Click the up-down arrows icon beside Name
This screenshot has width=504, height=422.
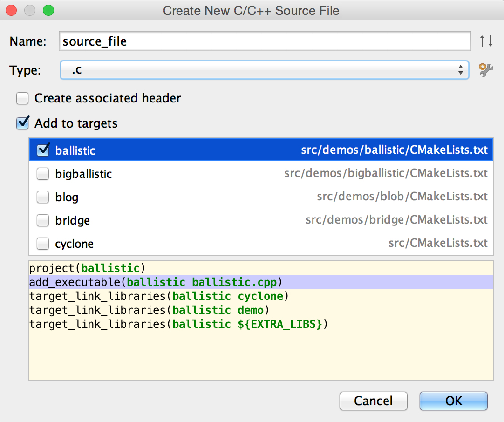point(486,41)
